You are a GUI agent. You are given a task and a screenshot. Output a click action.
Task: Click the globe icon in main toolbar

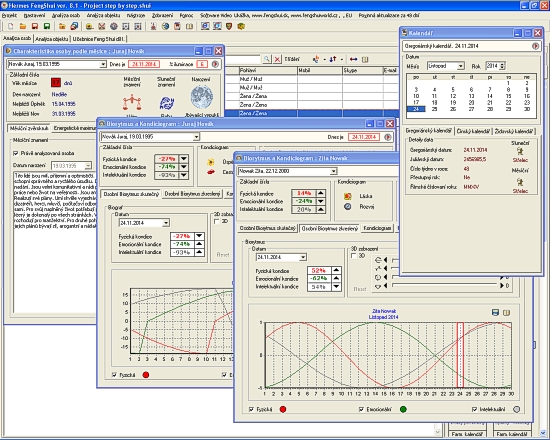[166, 26]
